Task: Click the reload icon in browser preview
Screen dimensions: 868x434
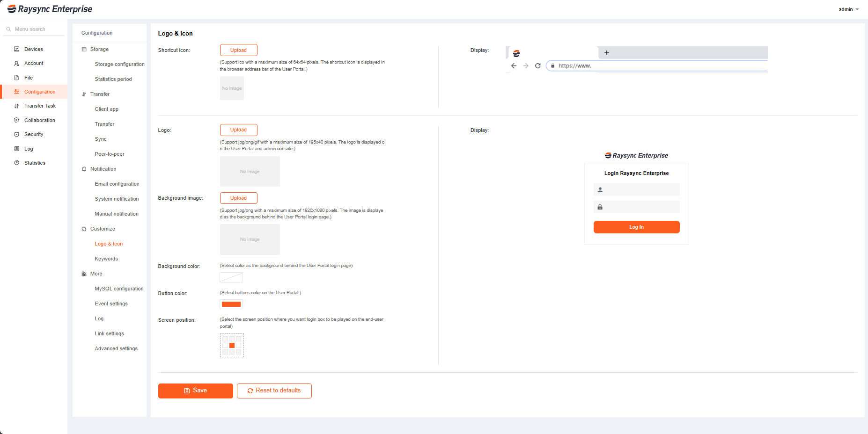Action: point(538,66)
